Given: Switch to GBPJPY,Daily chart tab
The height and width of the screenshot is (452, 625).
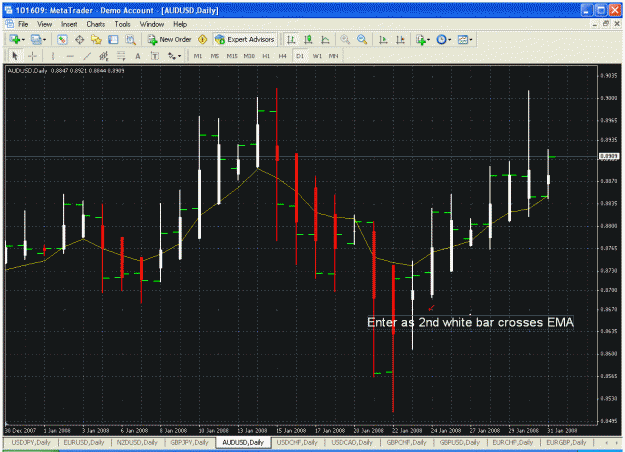Looking at the screenshot, I should 189,442.
